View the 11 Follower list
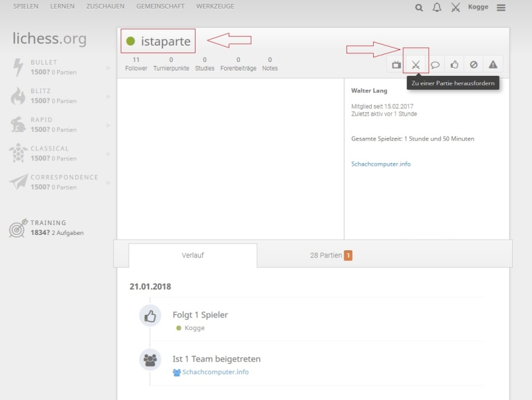 [136, 64]
